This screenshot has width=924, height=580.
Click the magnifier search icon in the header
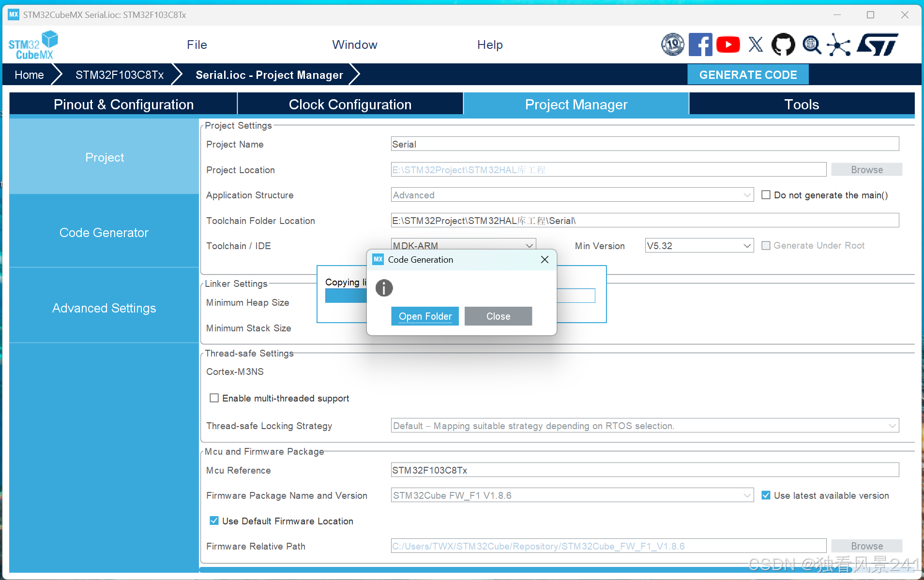click(x=812, y=45)
